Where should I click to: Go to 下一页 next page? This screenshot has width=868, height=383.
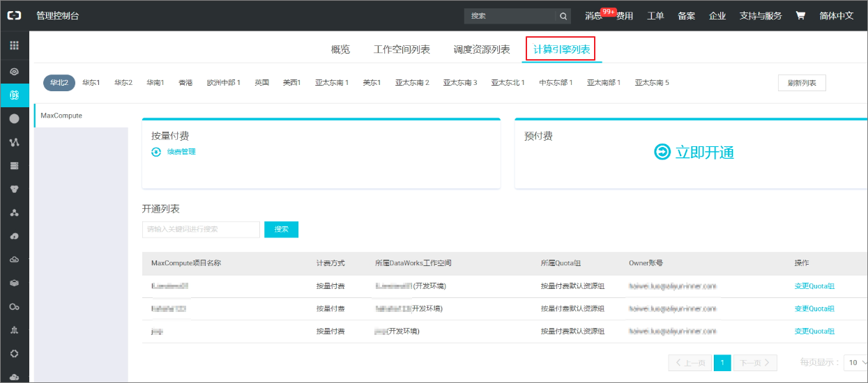(x=755, y=363)
